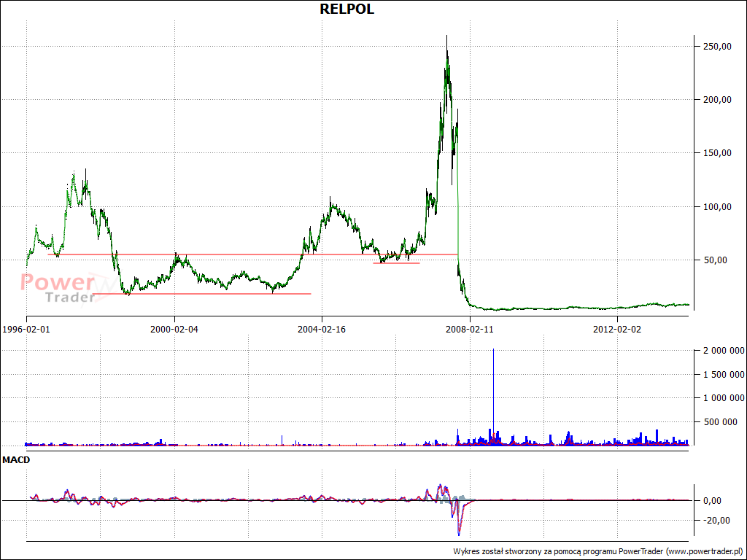Click the tallest blue volume spike bar
747x560 pixels.
493,396
